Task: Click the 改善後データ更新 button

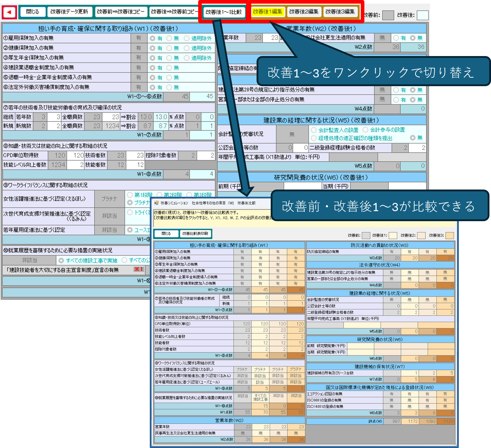Action: click(x=69, y=12)
